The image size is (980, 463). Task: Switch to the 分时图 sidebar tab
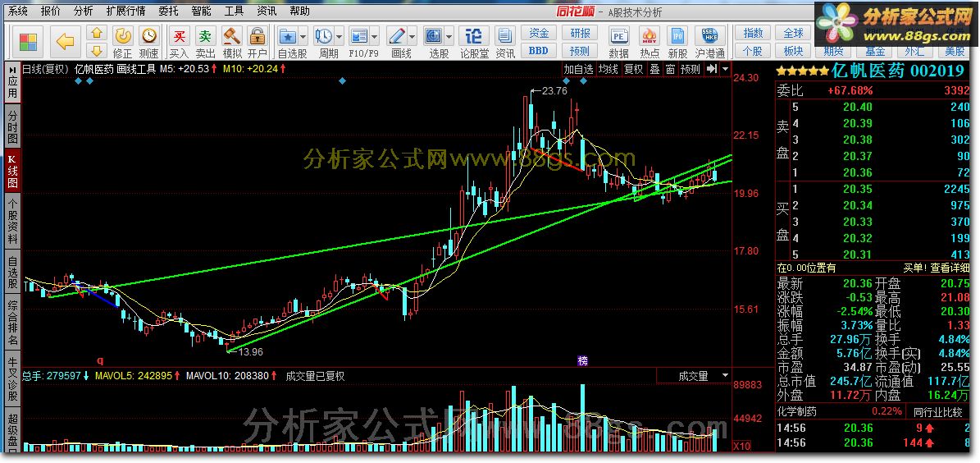coord(12,126)
